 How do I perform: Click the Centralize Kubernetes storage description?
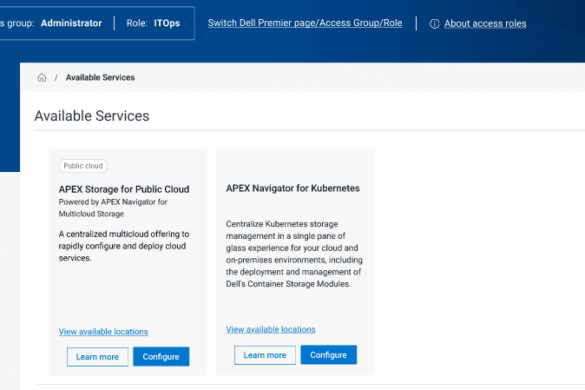click(294, 254)
